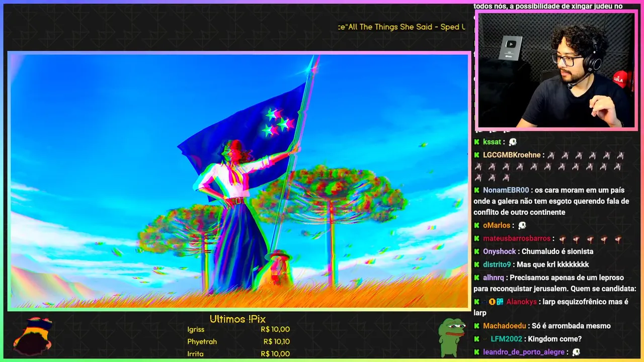The image size is (644, 362).
Task: Click the streamer's webcam feed
Action: pyautogui.click(x=556, y=70)
